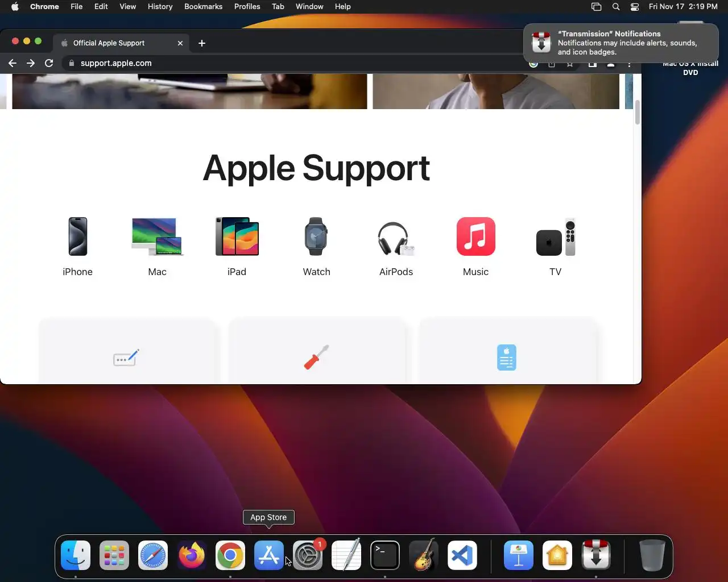
Task: Open Music support from the product row
Action: coord(476,247)
